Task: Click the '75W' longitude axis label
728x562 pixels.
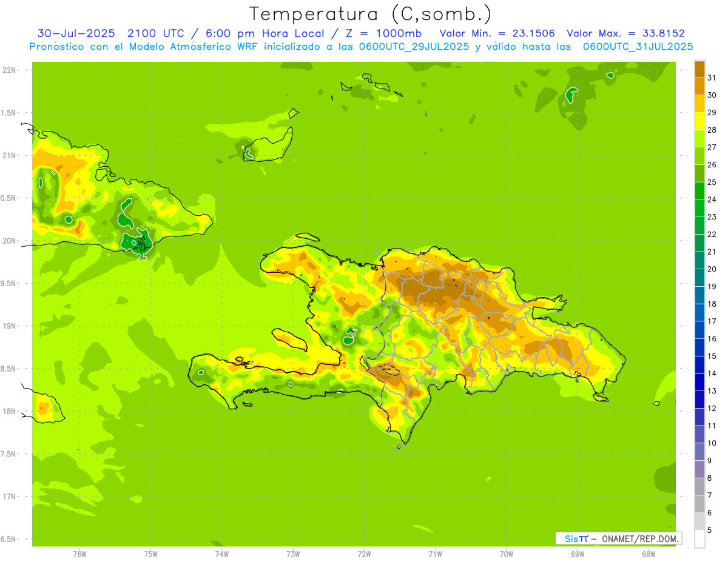Action: click(x=151, y=554)
